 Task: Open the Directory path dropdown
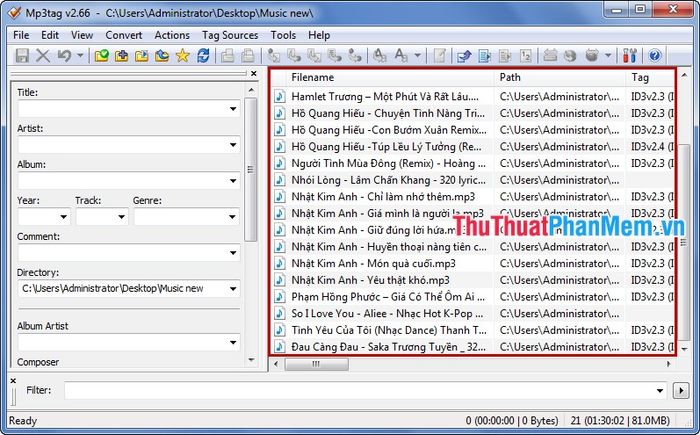coord(233,289)
